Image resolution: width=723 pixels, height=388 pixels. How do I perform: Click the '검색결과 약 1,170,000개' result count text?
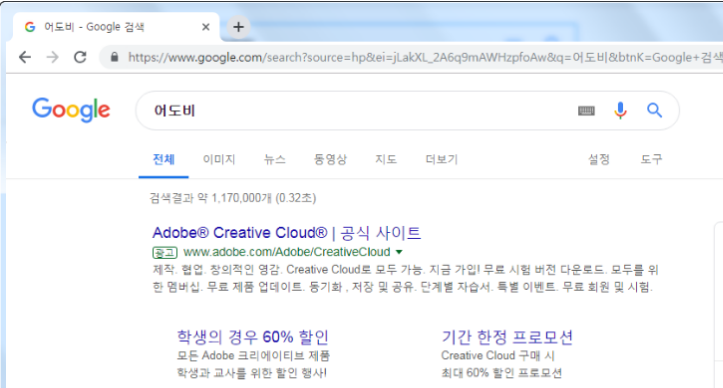[232, 198]
